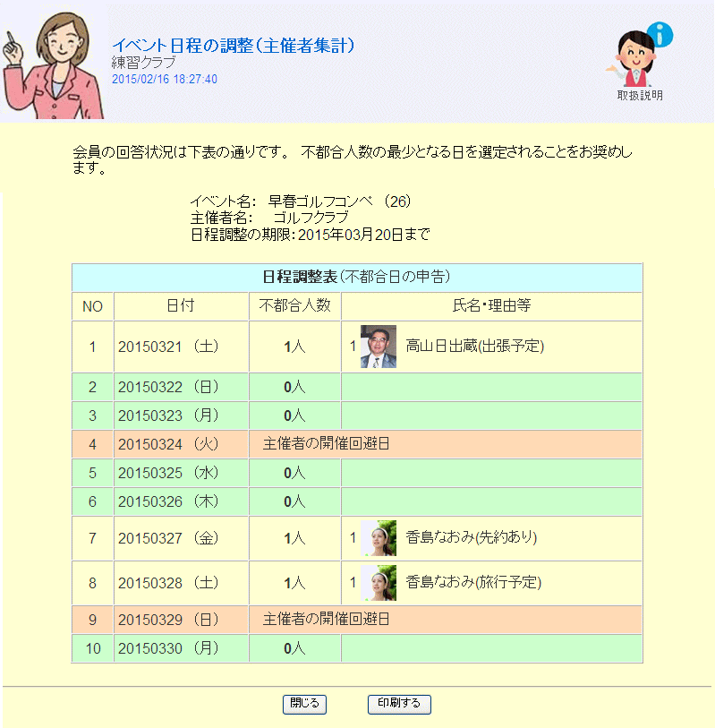Select date cell 20150323 (月)
Viewport: 715px width, 728px height.
click(x=181, y=415)
